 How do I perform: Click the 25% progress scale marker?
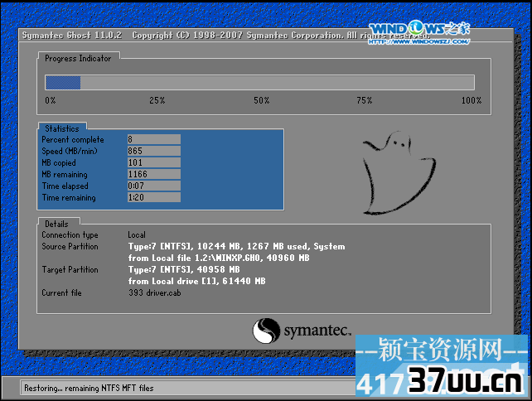(157, 100)
